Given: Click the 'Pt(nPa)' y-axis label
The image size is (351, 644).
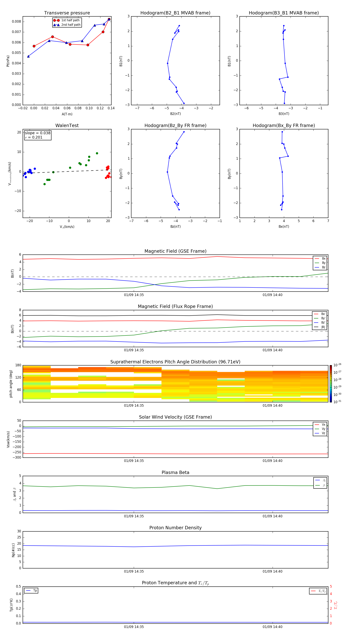Looking at the screenshot, I should coord(8,61).
